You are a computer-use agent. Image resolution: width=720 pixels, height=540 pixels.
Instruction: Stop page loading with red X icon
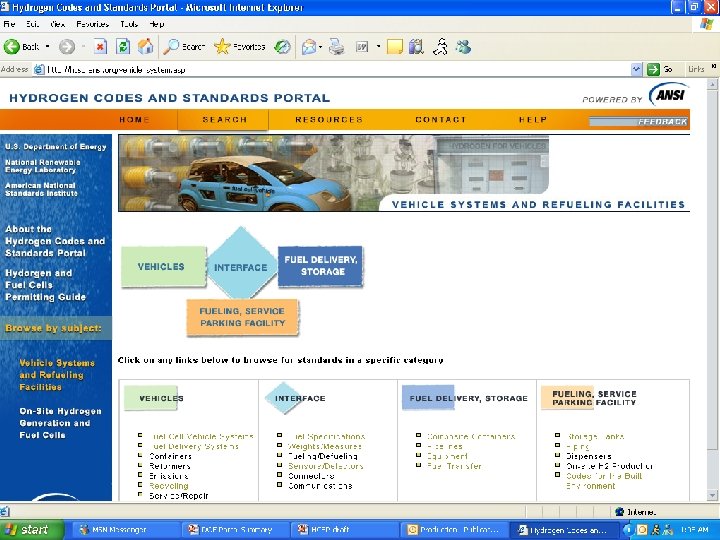[x=100, y=46]
